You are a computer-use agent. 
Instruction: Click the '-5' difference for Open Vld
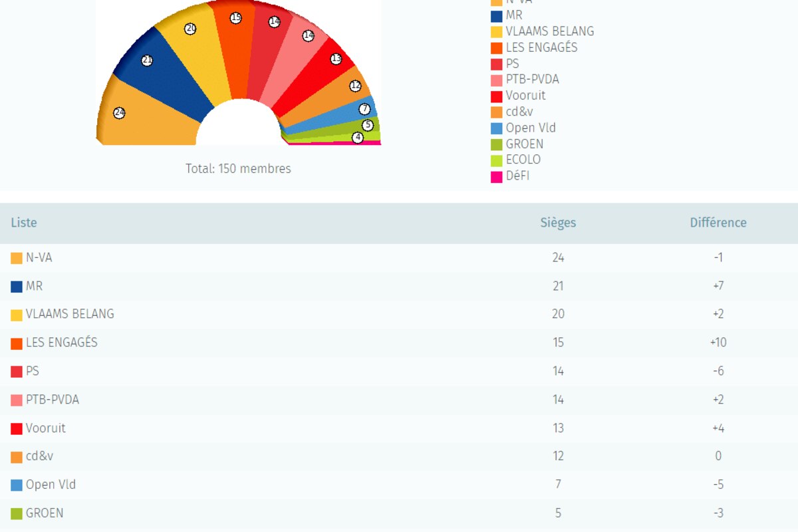718,485
